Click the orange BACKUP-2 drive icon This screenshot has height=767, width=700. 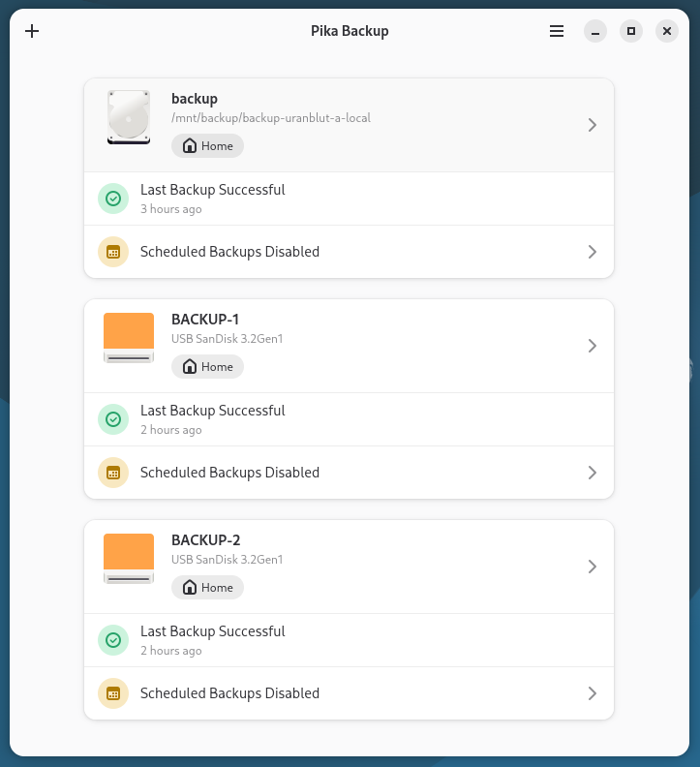[x=129, y=559]
